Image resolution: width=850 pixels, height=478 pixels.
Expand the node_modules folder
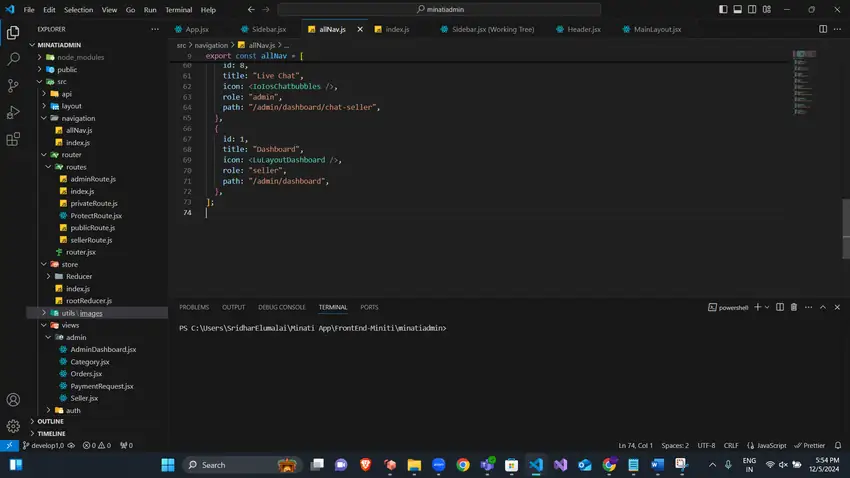click(39, 57)
